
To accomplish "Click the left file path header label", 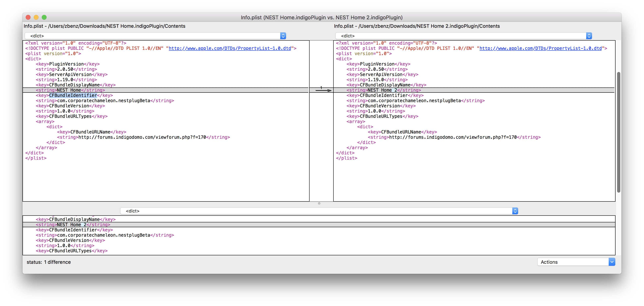I will point(105,26).
